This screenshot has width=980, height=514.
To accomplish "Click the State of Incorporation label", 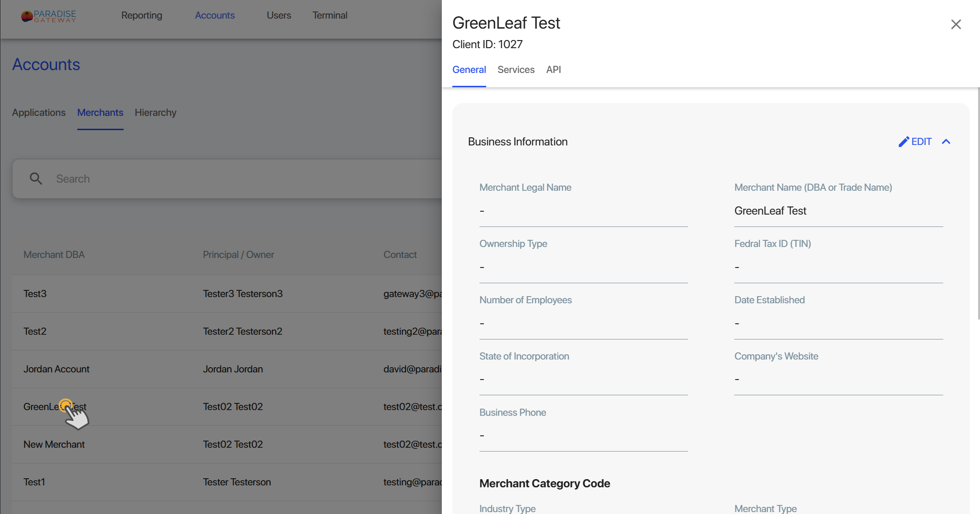I will tap(524, 356).
